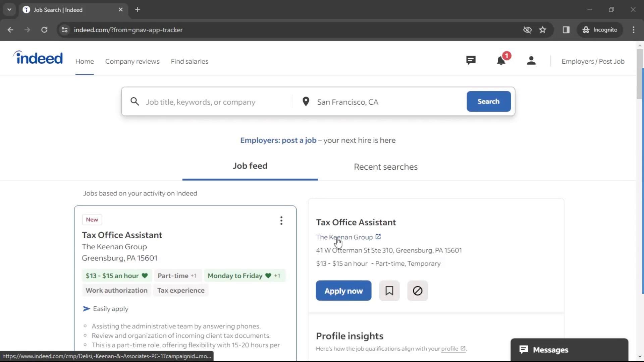The image size is (644, 362).
Task: Click the browser bookmark star icon
Action: coord(543,29)
